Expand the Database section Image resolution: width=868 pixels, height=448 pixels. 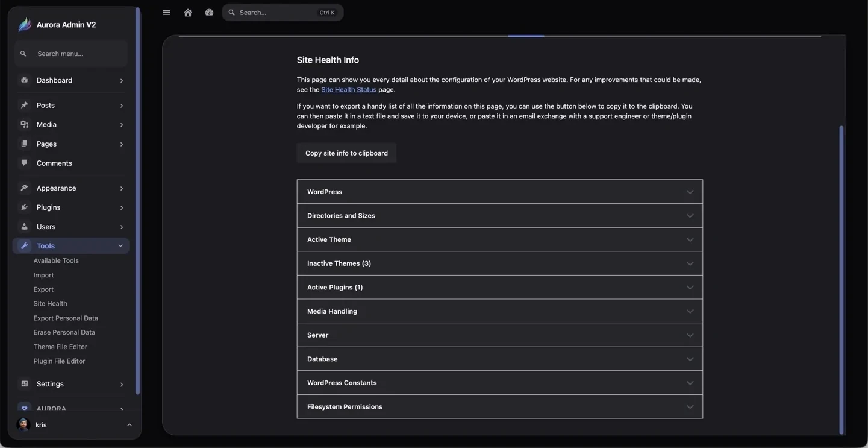(x=499, y=359)
